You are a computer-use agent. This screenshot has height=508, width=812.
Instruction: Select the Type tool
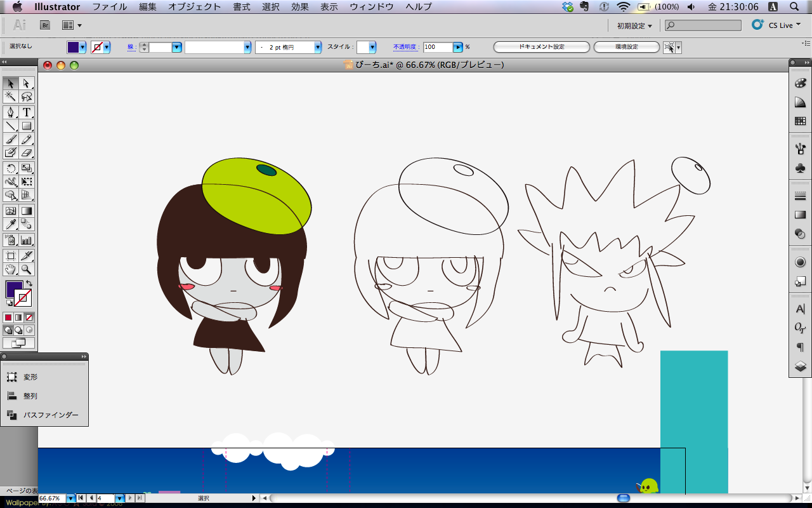pos(27,112)
